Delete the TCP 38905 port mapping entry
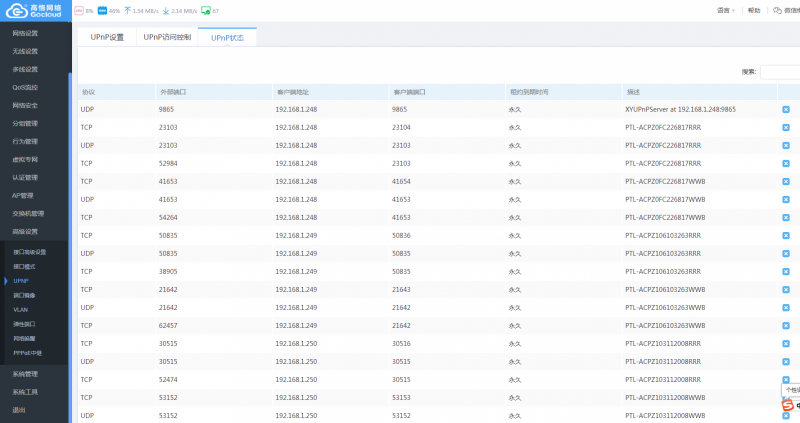 [x=786, y=271]
